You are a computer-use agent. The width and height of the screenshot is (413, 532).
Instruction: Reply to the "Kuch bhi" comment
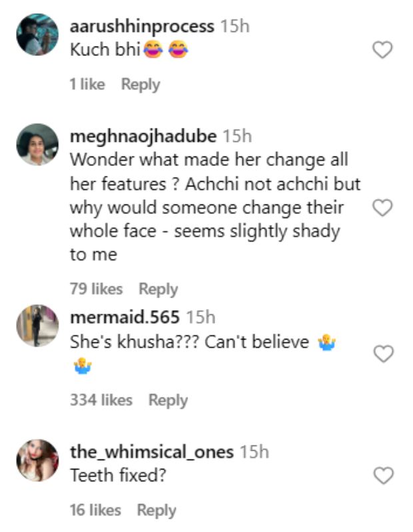click(141, 85)
